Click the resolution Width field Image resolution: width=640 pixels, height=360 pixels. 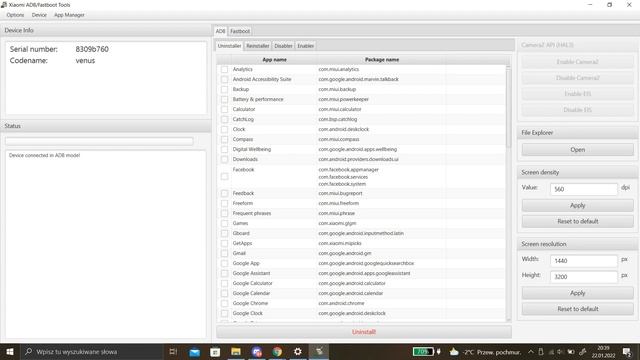click(x=584, y=260)
